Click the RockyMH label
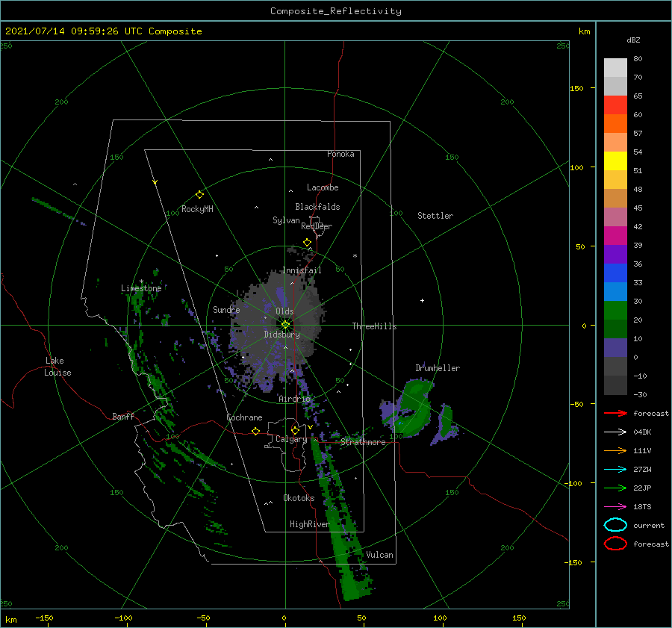Image resolution: width=672 pixels, height=628 pixels. [197, 209]
